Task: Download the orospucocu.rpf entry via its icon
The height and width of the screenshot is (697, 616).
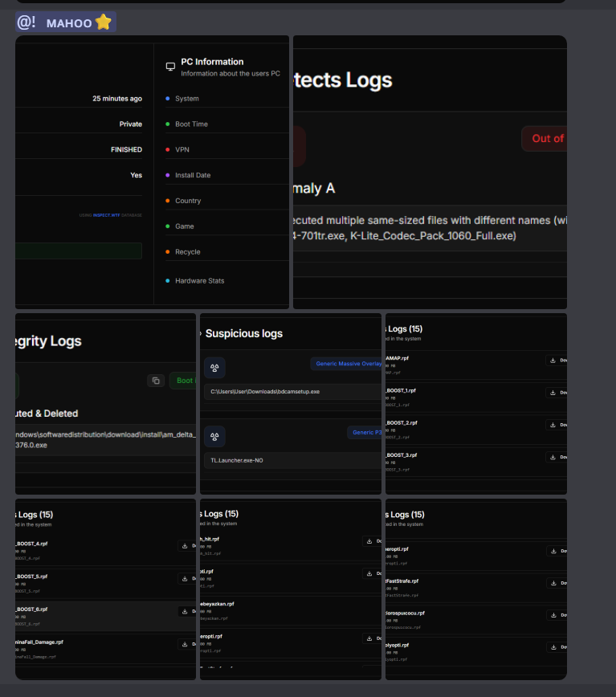Action: [x=554, y=615]
